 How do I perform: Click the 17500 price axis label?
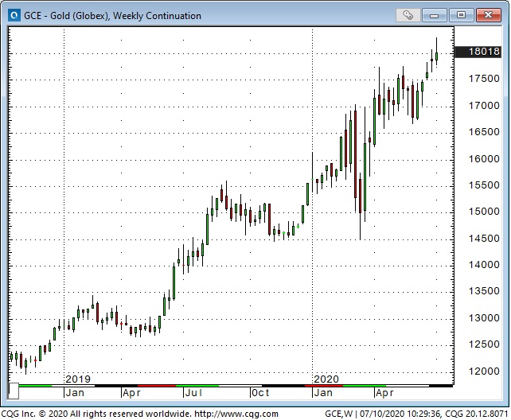(x=484, y=79)
